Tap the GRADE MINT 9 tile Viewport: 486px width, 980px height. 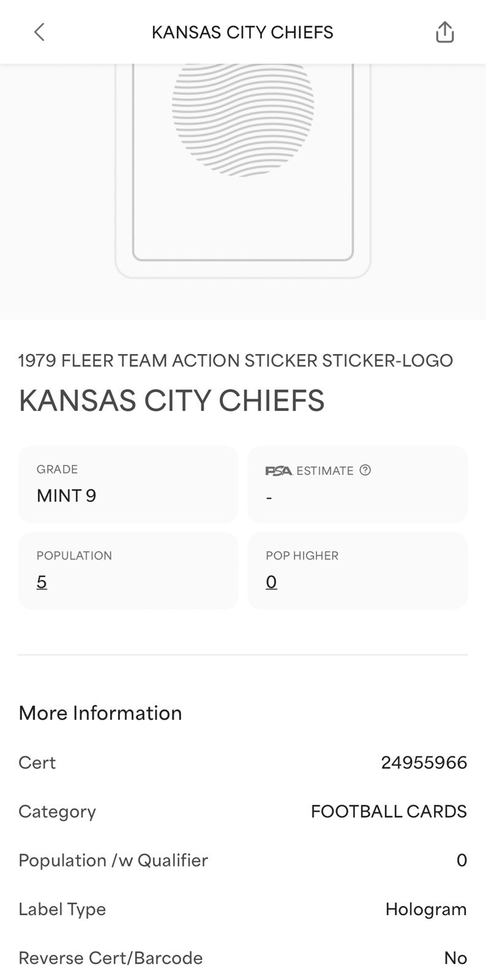128,484
